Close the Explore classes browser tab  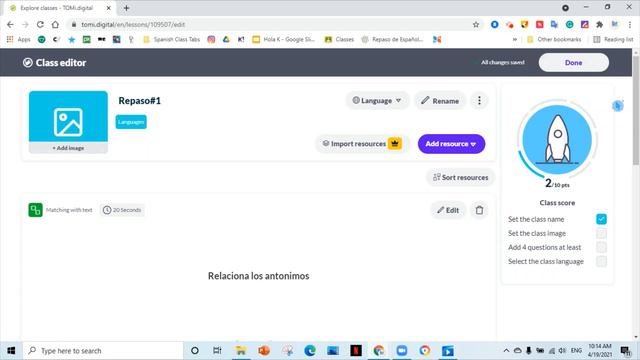[x=109, y=8]
